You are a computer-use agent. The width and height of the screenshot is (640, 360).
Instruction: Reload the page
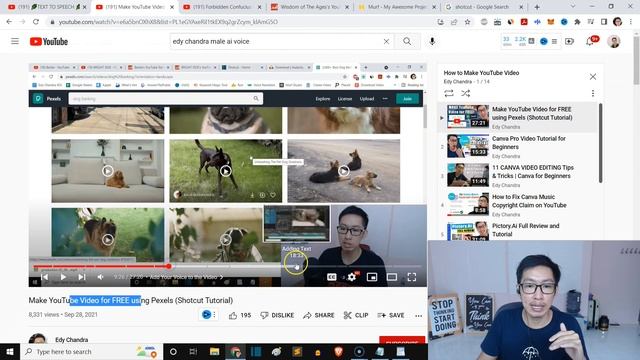[36, 22]
